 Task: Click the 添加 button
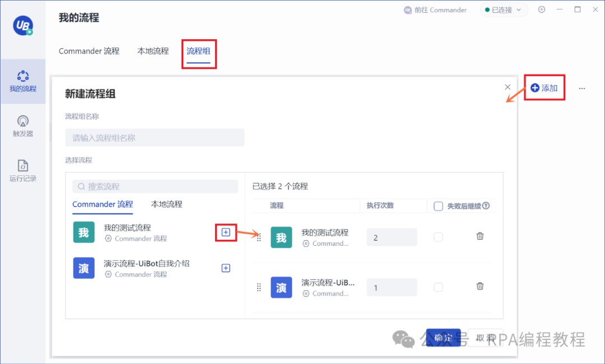(x=544, y=88)
